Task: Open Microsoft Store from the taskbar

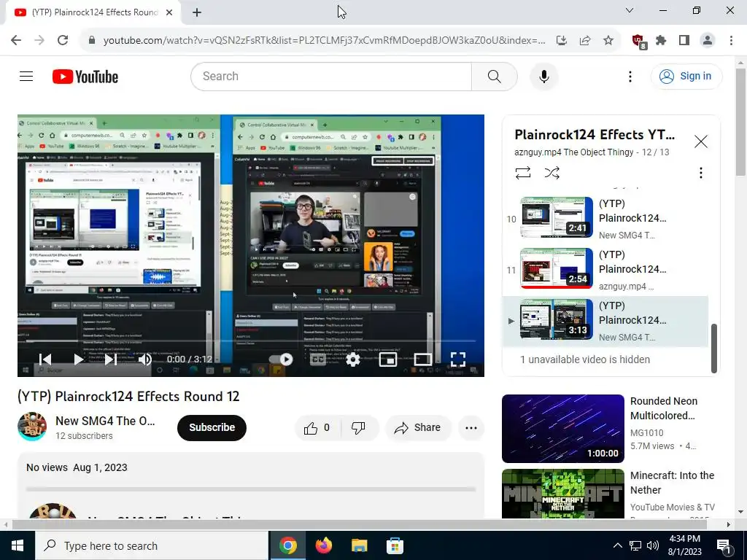Action: [x=395, y=545]
